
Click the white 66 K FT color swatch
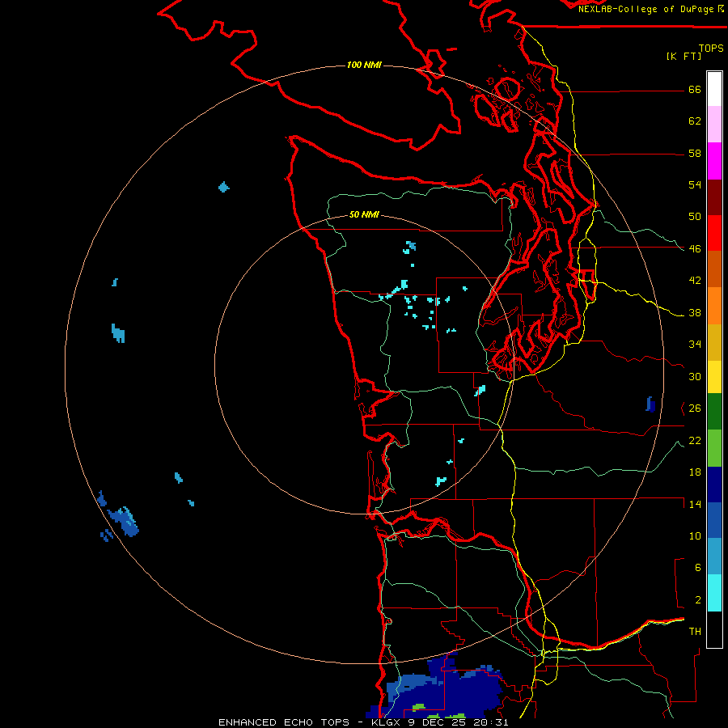click(714, 89)
